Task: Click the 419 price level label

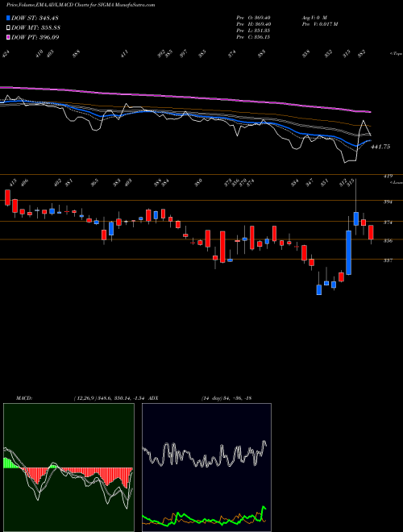Action: click(388, 176)
